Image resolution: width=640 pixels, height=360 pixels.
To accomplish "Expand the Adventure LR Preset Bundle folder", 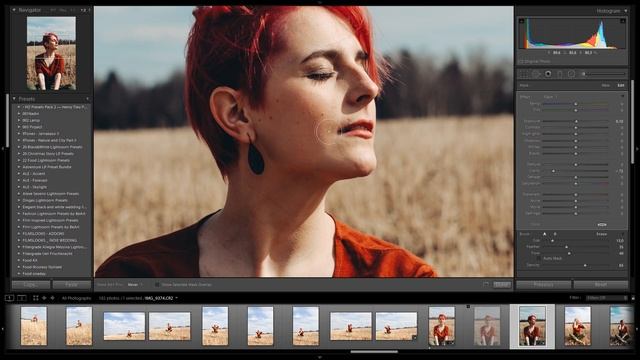I will coord(19,167).
